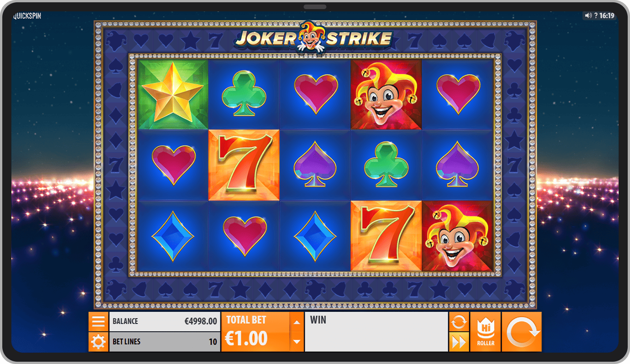The width and height of the screenshot is (630, 364).
Task: Click the Total Bet €1.00 display
Action: (255, 332)
